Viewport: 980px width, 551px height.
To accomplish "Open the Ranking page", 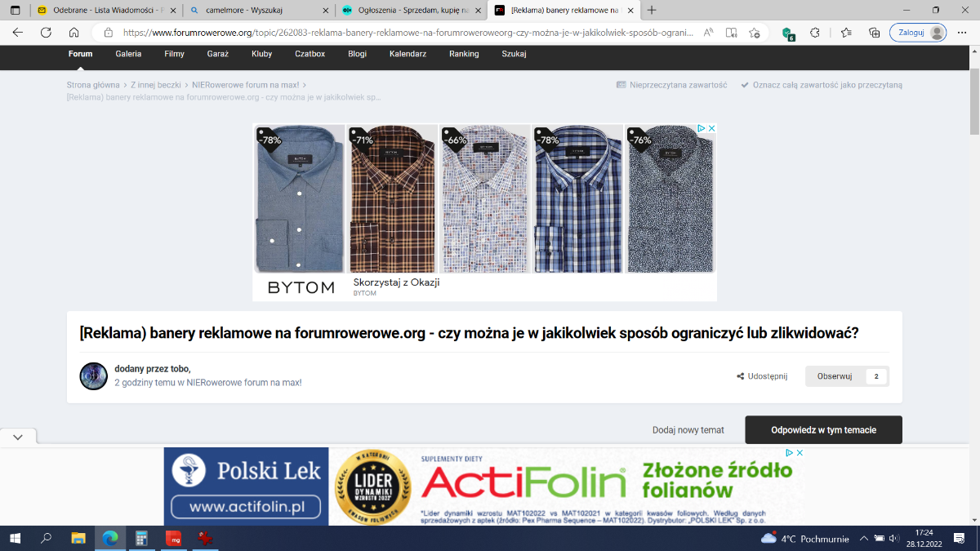I will 464,54.
